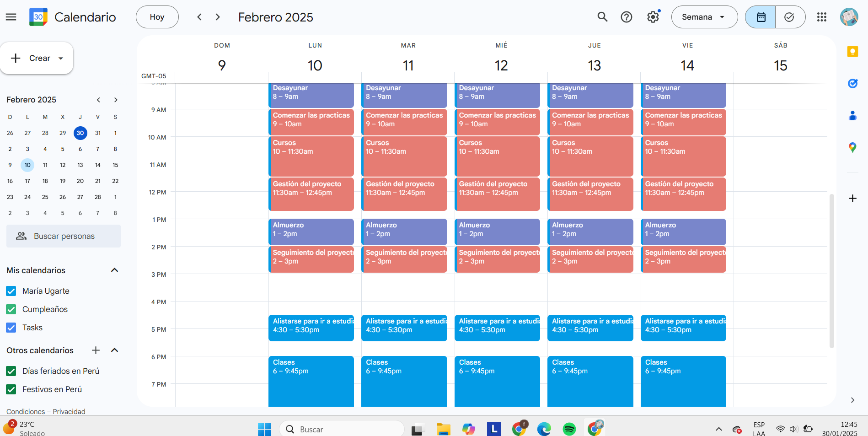Screen dimensions: 868x436
Task: Open the main hamburger menu
Action: pyautogui.click(x=11, y=17)
